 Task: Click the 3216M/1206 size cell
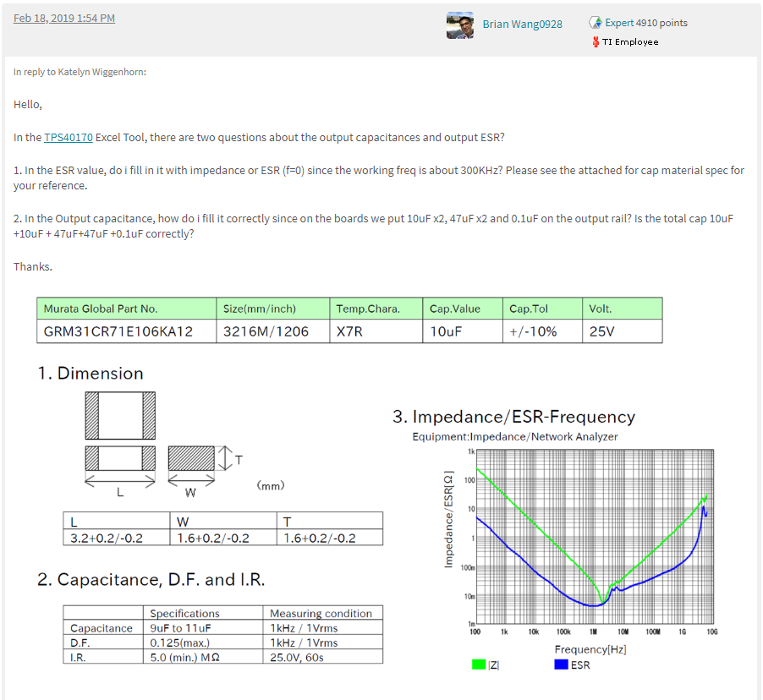click(x=273, y=331)
